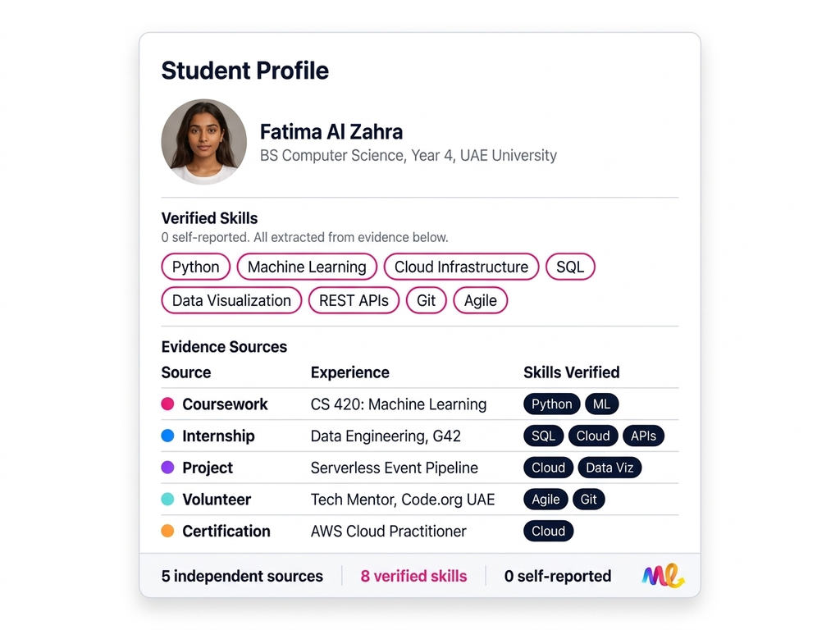Click the purple Project source dot
This screenshot has width=840, height=630.
[x=167, y=468]
